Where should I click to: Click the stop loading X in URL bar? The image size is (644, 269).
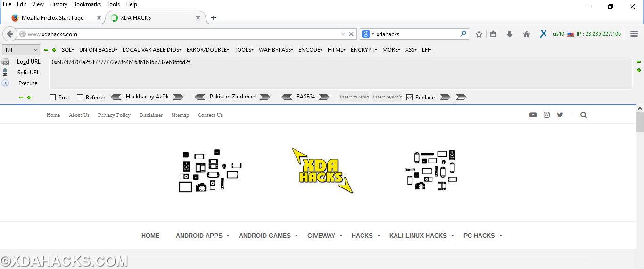point(351,34)
